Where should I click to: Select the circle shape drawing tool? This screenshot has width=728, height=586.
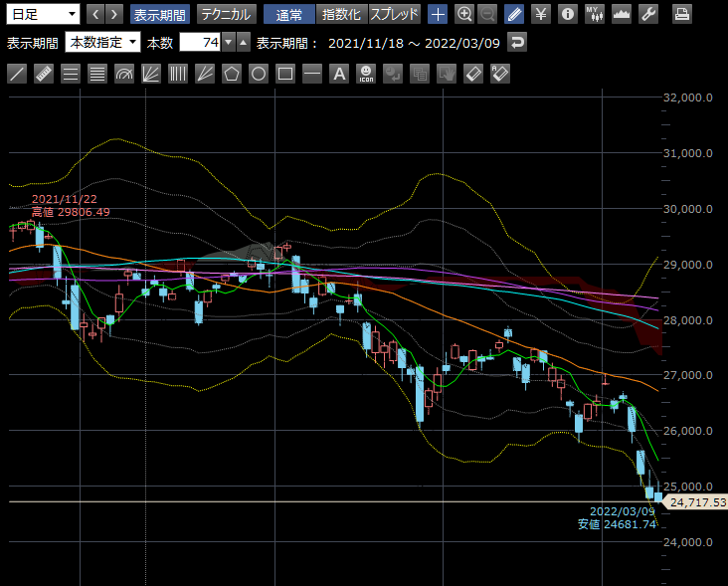(x=259, y=74)
